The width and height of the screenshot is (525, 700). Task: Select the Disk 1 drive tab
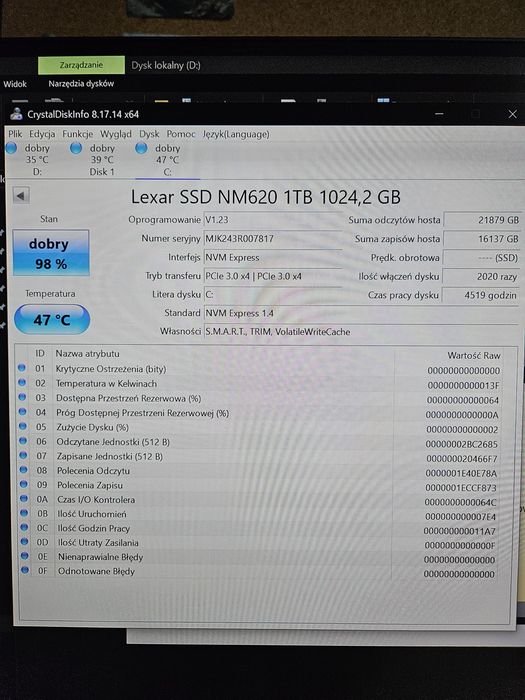click(95, 159)
